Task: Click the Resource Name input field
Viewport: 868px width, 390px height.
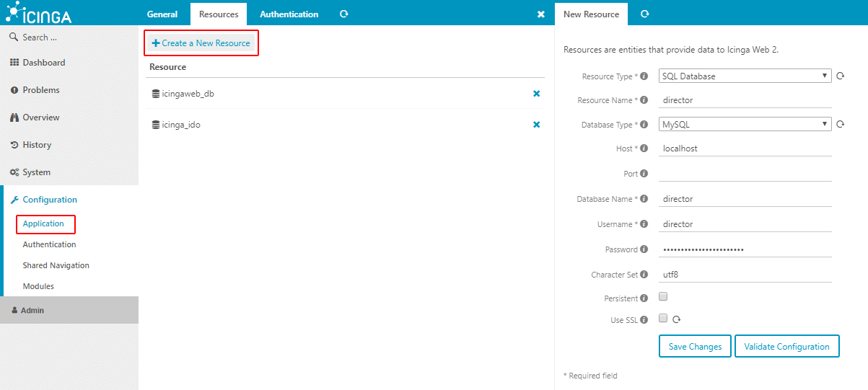Action: pos(745,100)
